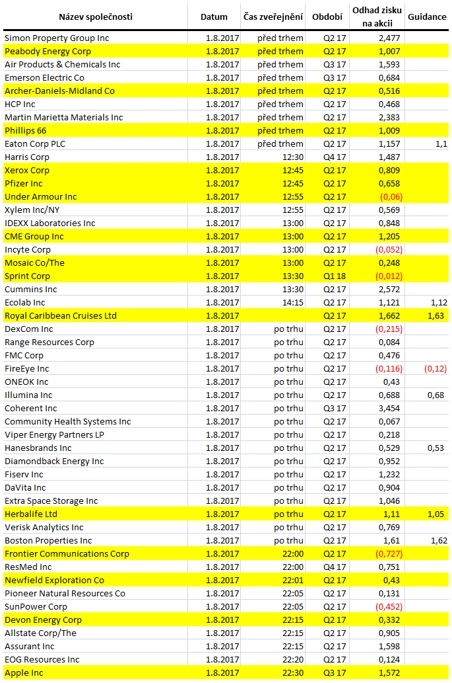This screenshot has width=452, height=683.
Task: Click the Guidance column header
Action: 427,17
